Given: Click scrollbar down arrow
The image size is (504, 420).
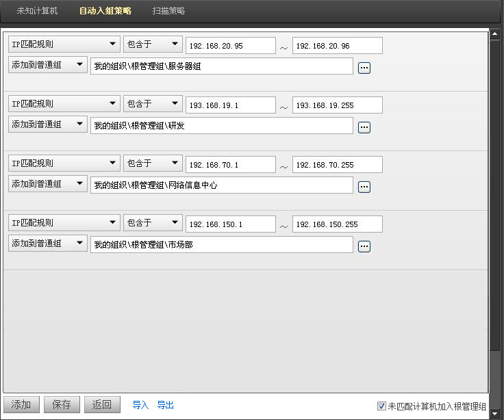Looking at the screenshot, I should coord(495,414).
